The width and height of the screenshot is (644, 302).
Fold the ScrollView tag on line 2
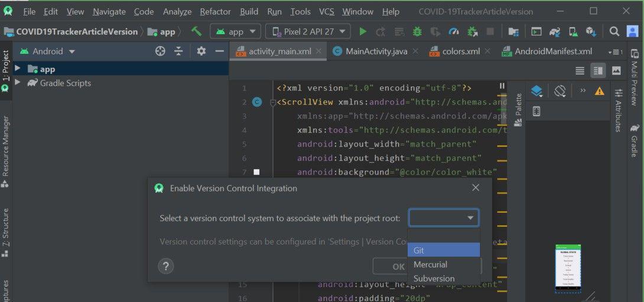(x=273, y=102)
